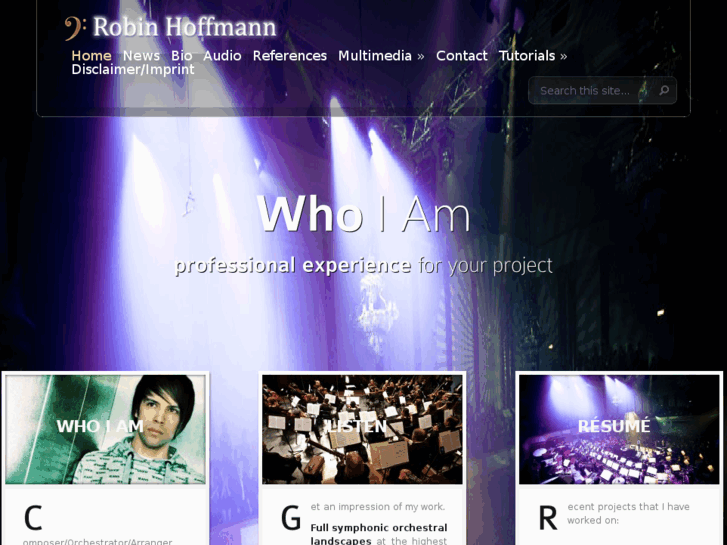Screen dimensions: 727x545
Task: Open the Home menu item
Action: 91,56
